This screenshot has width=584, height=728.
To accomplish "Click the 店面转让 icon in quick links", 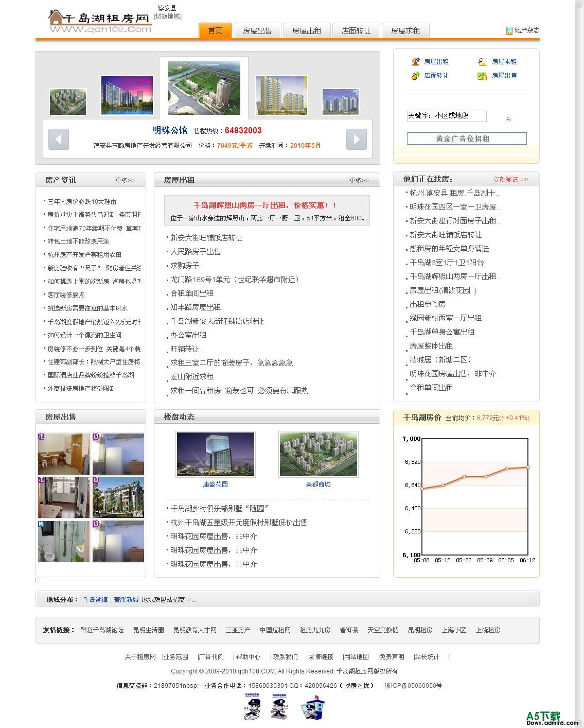I will [416, 76].
